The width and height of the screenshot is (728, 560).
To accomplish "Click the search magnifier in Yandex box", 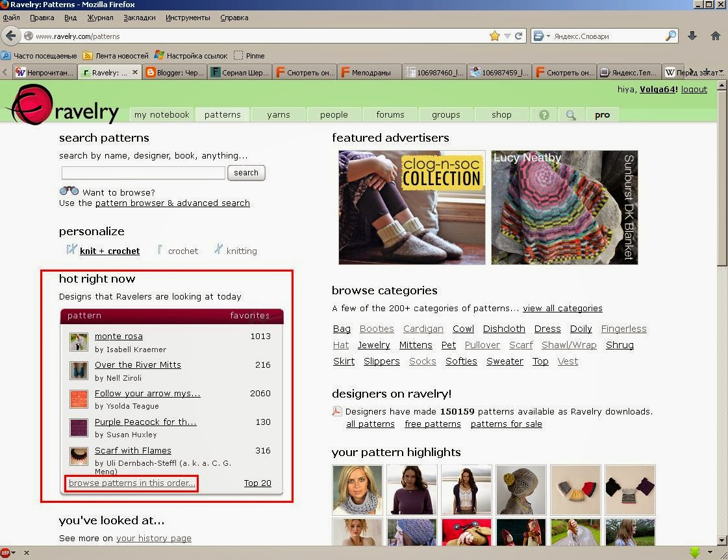I will click(670, 36).
